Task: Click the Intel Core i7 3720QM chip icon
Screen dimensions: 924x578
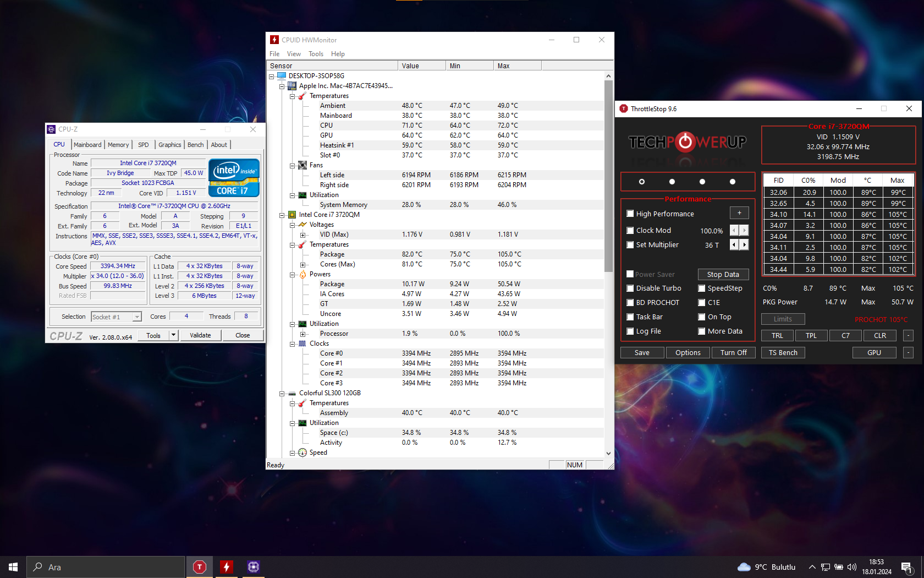Action: tap(292, 215)
